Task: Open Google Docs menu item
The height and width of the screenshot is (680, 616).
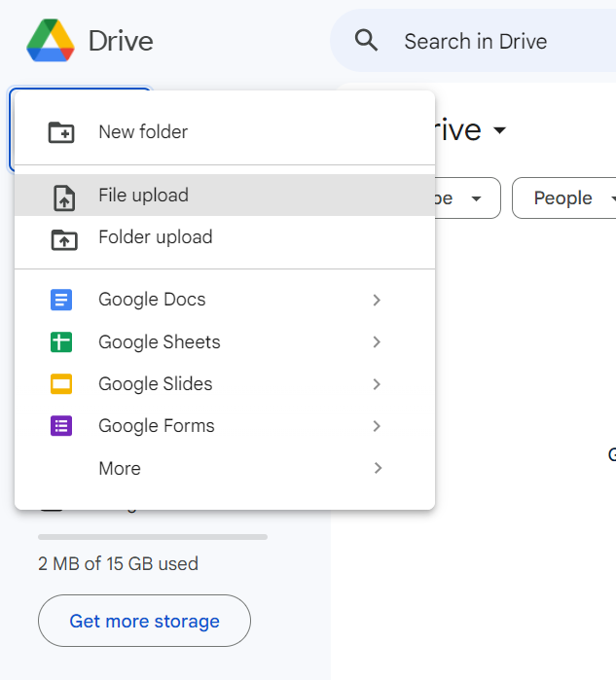Action: (225, 300)
